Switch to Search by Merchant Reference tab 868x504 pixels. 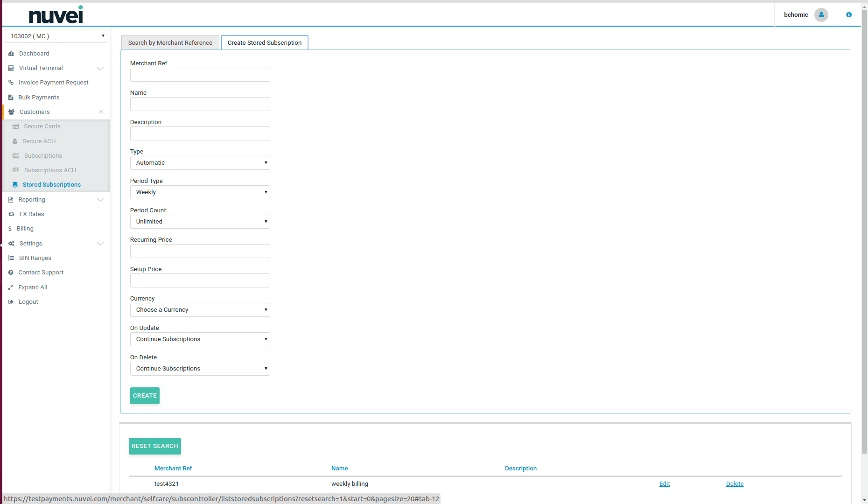pyautogui.click(x=170, y=42)
